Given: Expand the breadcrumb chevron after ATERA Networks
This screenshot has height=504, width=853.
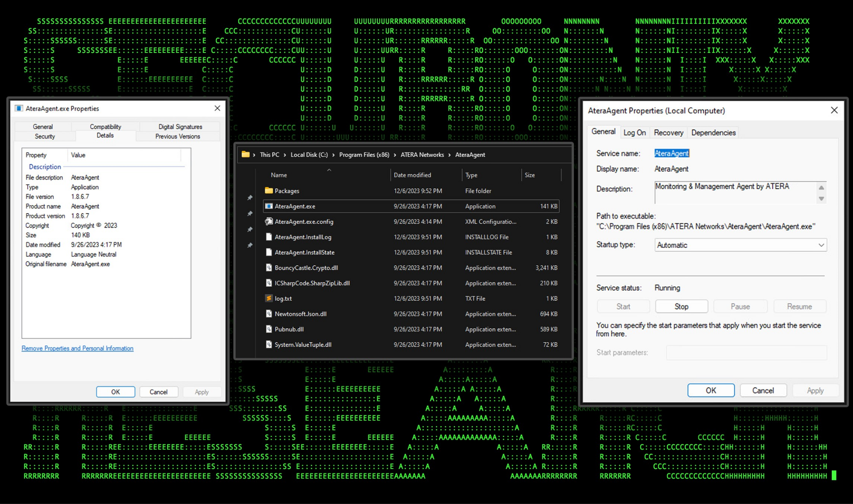Looking at the screenshot, I should [x=449, y=155].
